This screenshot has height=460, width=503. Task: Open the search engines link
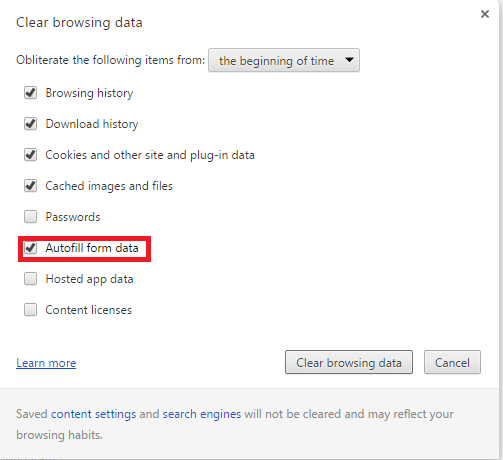202,414
